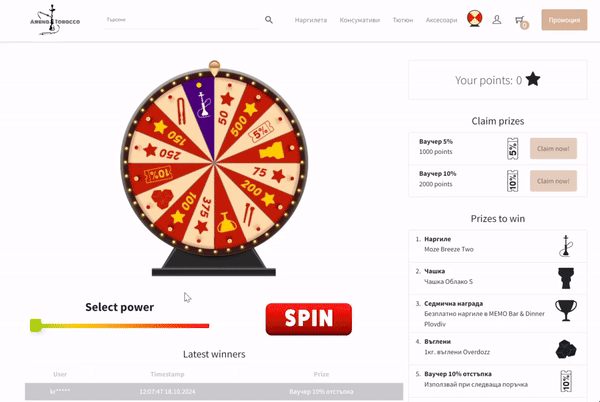Click the hookah icon beside Наргиле prize
Viewport: 600px width, 402px height.
(x=566, y=246)
